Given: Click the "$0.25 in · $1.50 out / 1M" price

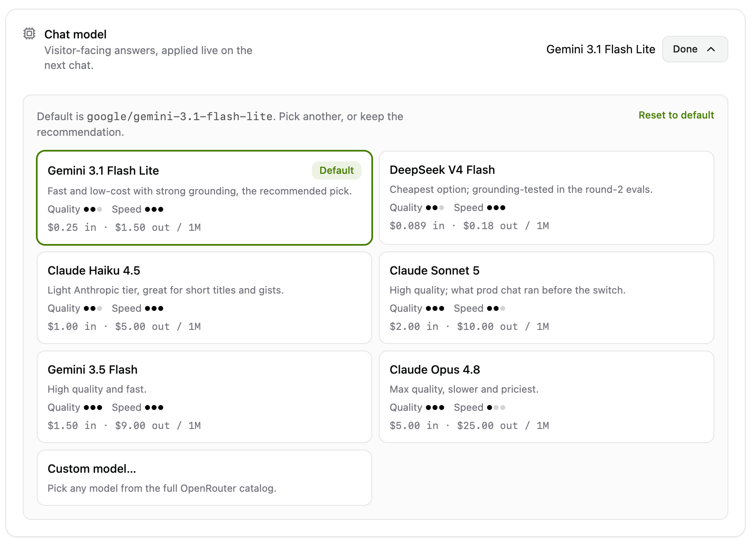Looking at the screenshot, I should pos(124,227).
